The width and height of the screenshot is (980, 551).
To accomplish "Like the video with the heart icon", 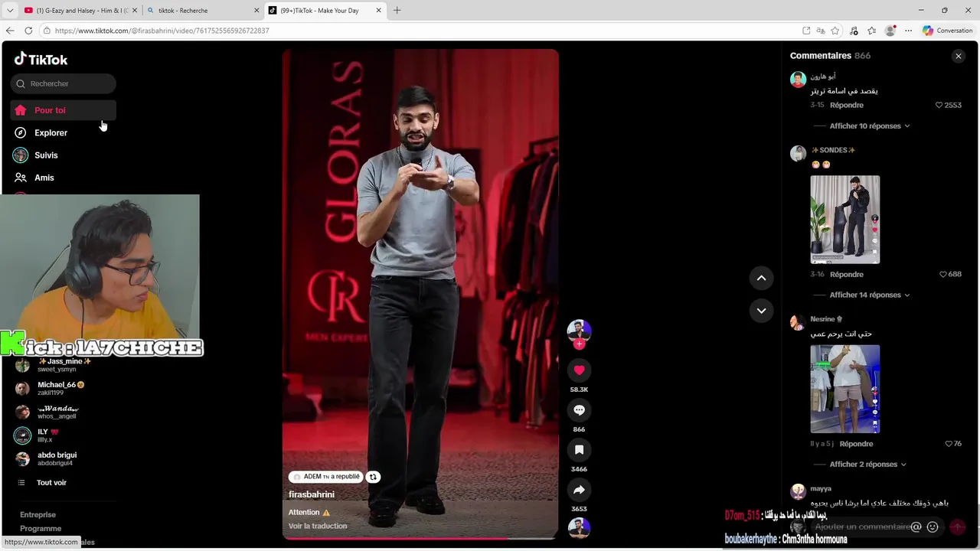I will (x=579, y=370).
